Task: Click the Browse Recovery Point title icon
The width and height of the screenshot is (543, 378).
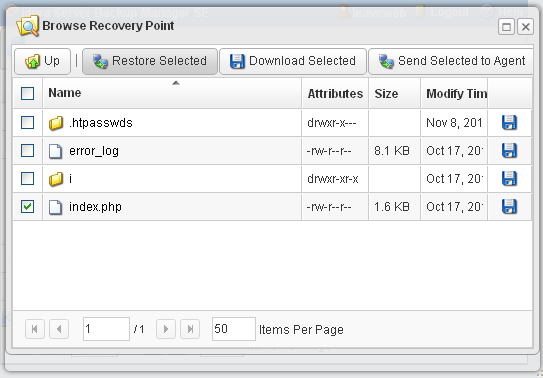Action: tap(27, 26)
